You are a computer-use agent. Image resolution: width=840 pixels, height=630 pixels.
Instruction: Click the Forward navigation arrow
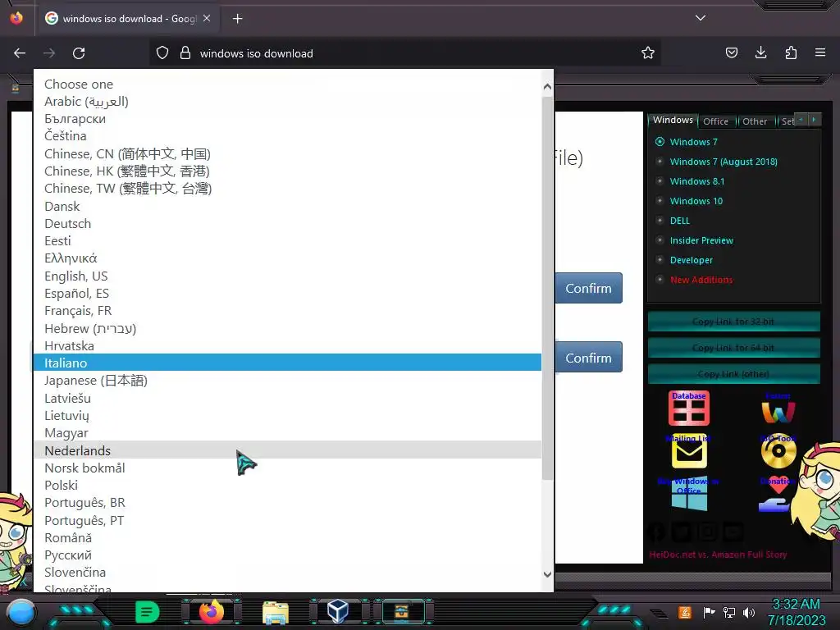click(49, 53)
